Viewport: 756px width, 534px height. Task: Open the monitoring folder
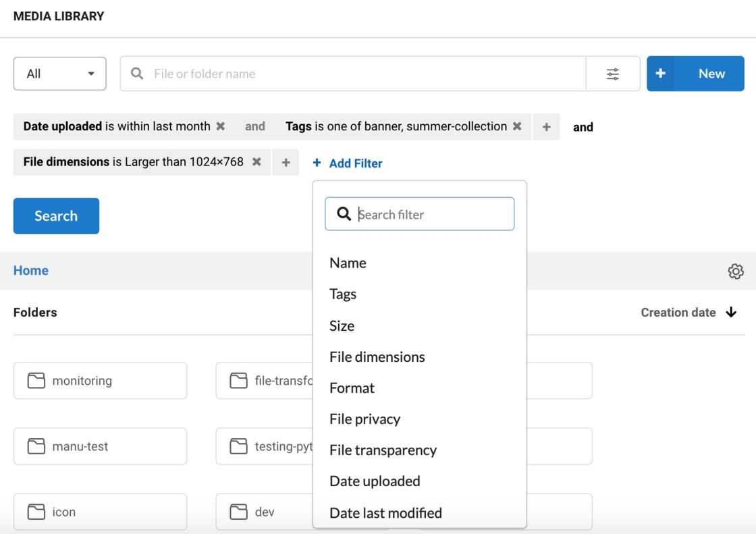click(101, 381)
